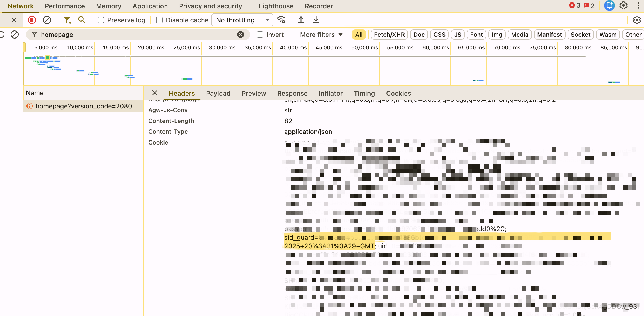Open the Lighthouse panel tab
Screen dimensions: 644x316
(x=276, y=6)
